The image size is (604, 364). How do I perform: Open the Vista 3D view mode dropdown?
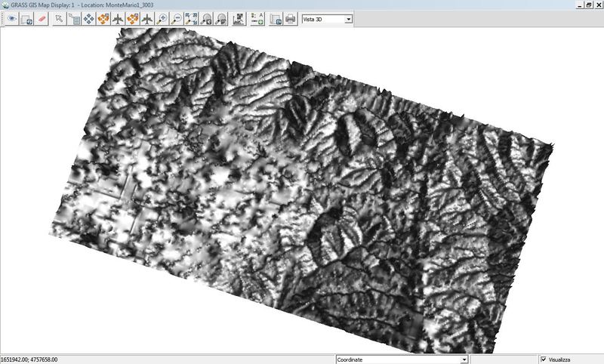(349, 19)
